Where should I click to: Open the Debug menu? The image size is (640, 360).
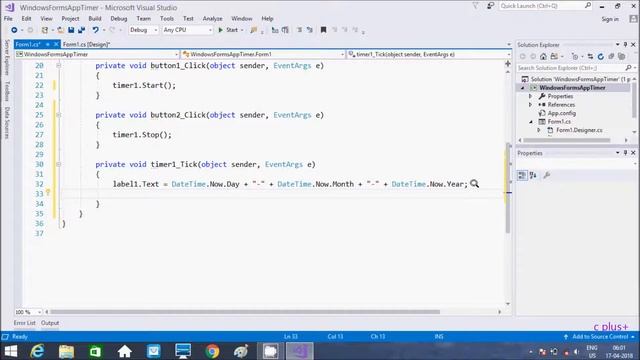[118, 18]
